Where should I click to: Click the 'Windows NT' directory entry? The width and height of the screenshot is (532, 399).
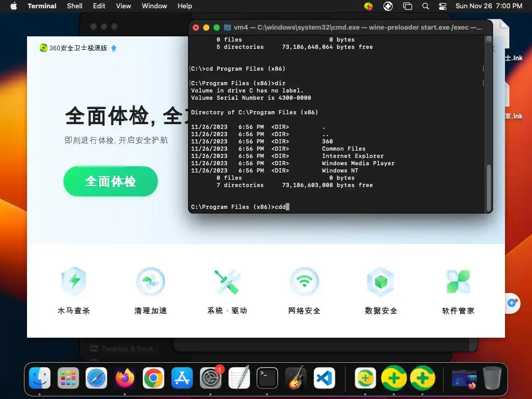(x=340, y=170)
